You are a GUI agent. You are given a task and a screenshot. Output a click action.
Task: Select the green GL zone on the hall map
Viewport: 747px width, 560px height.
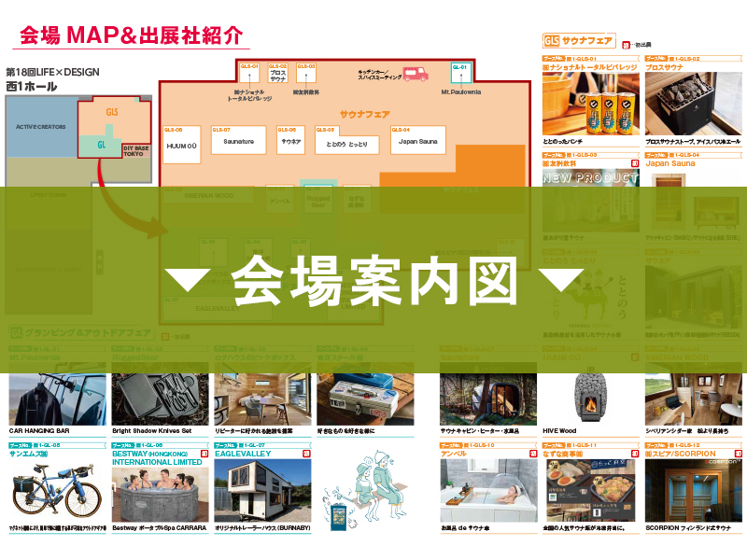(101, 145)
